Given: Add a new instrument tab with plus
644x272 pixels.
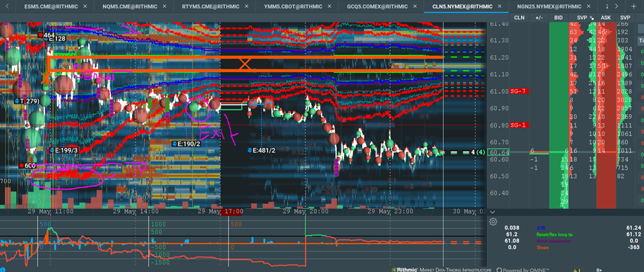Looking at the screenshot, I should tap(633, 7).
